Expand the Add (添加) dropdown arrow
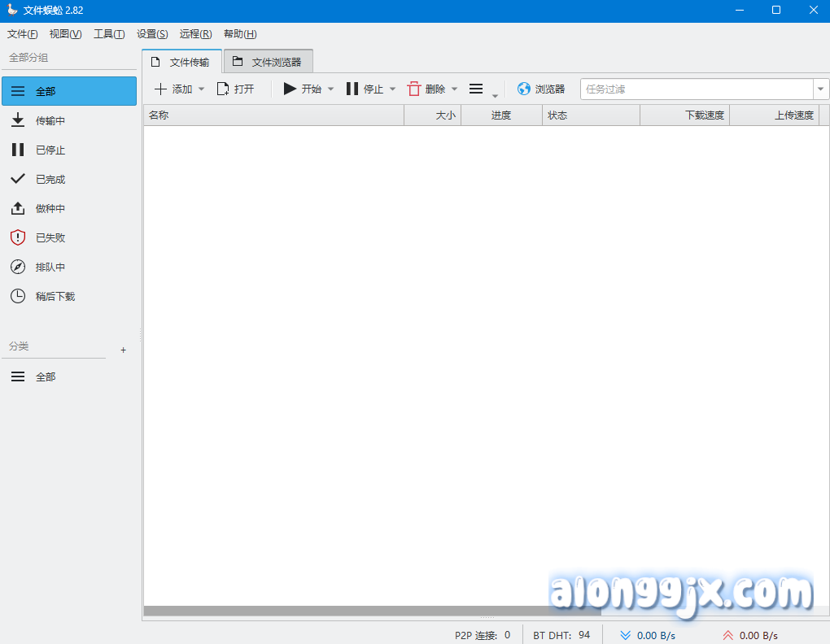This screenshot has width=830, height=644. 202,89
